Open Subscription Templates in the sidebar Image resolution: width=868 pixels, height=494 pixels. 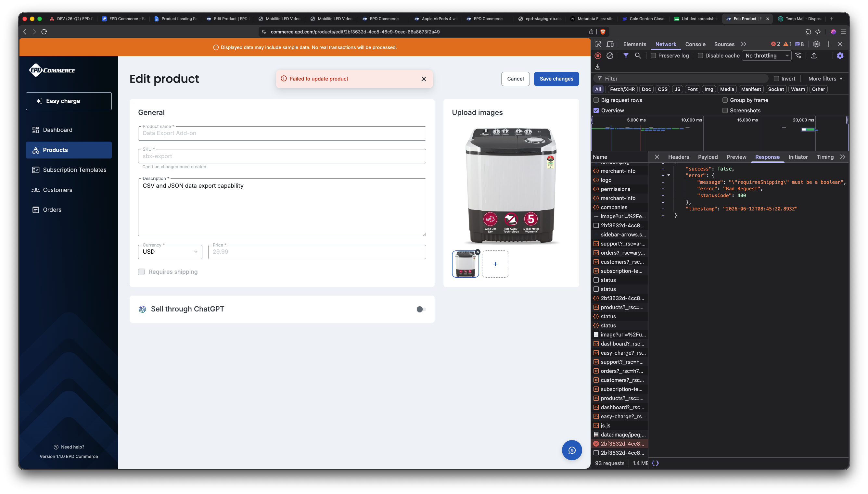[x=69, y=170]
